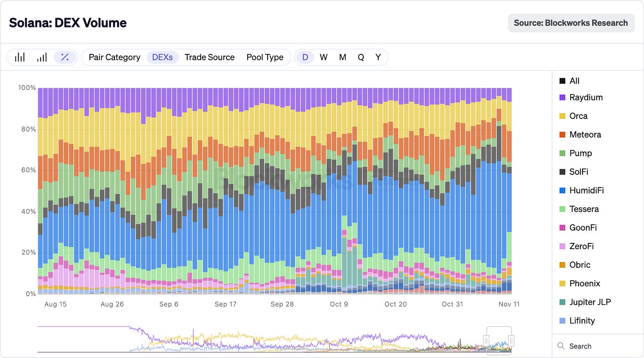
Task: Toggle Meteora series in legend
Action: click(580, 135)
